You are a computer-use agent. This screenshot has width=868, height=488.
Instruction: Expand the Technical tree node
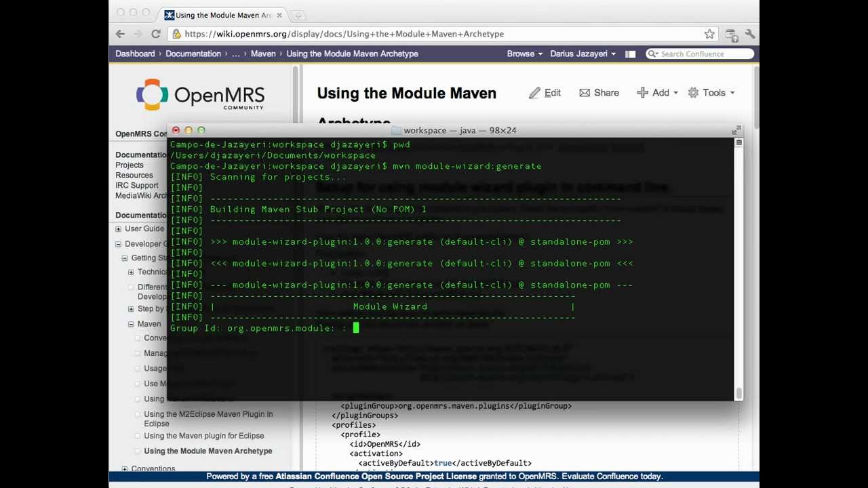pos(131,272)
